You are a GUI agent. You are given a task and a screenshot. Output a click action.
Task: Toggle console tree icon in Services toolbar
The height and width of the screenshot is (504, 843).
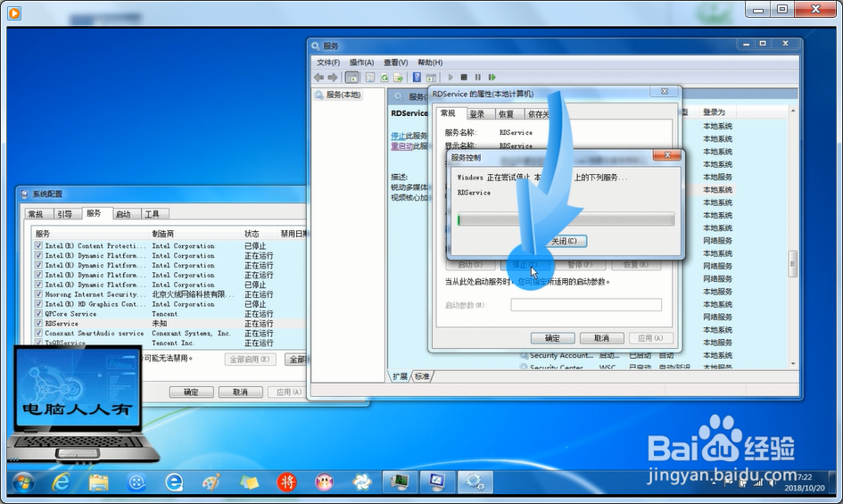coord(352,78)
